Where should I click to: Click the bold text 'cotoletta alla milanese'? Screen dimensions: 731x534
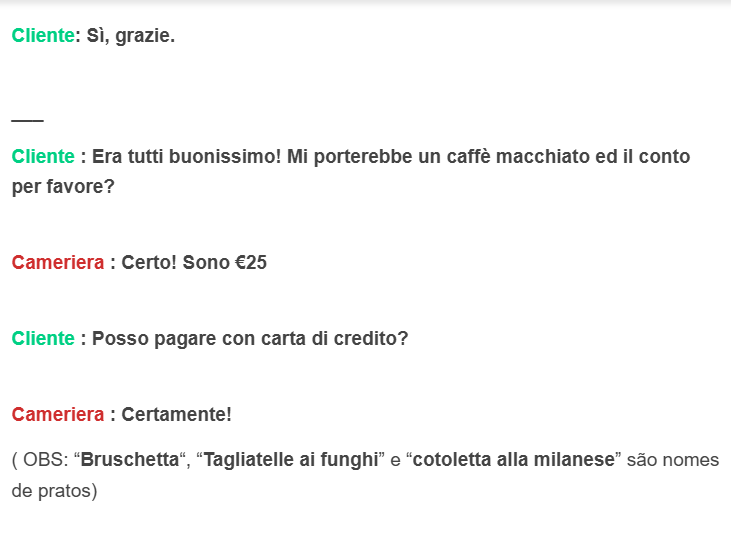[514, 459]
